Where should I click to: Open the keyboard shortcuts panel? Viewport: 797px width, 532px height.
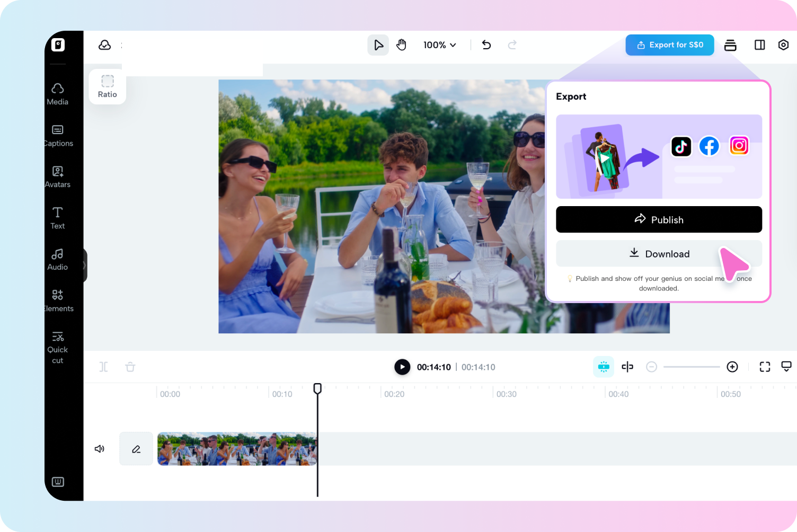[x=58, y=482]
